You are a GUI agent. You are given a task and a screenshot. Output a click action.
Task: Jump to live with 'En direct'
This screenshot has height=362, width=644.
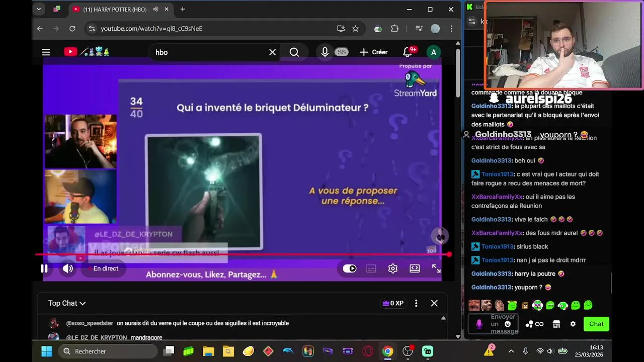103,268
